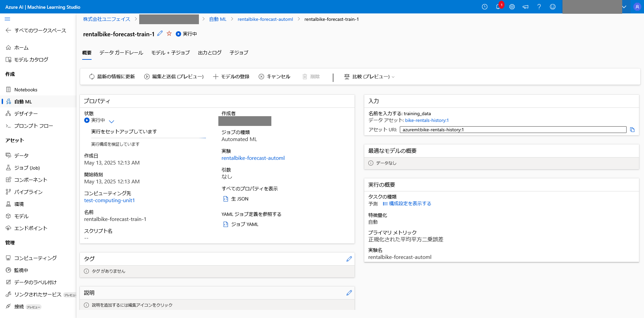This screenshot has width=644, height=318.
Task: Edit 説明 with pencil icon
Action: click(x=349, y=293)
